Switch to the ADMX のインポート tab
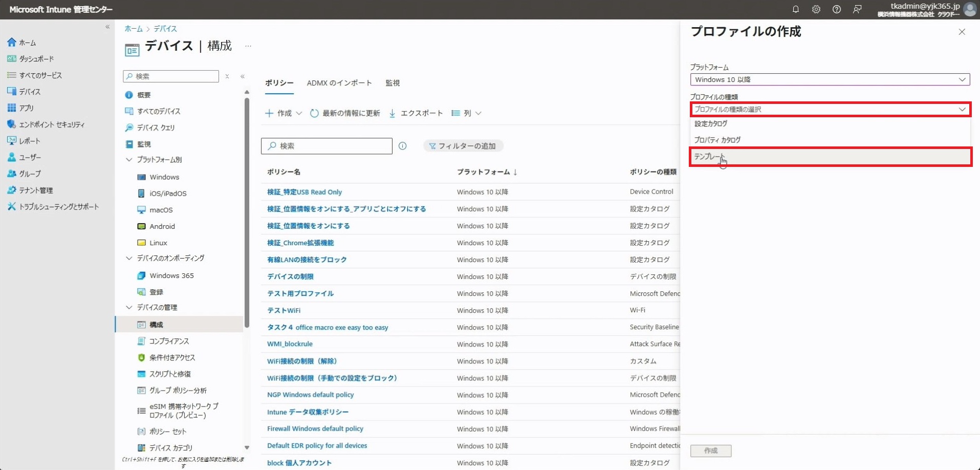Image resolution: width=980 pixels, height=470 pixels. (x=339, y=83)
